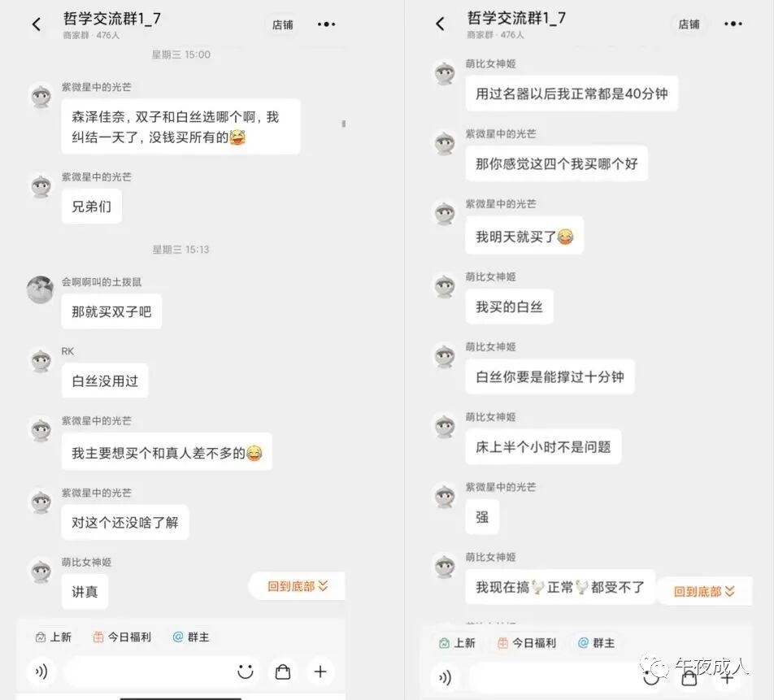Go back using left chat arrow
Viewport: 774px width, 700px height.
tap(37, 24)
